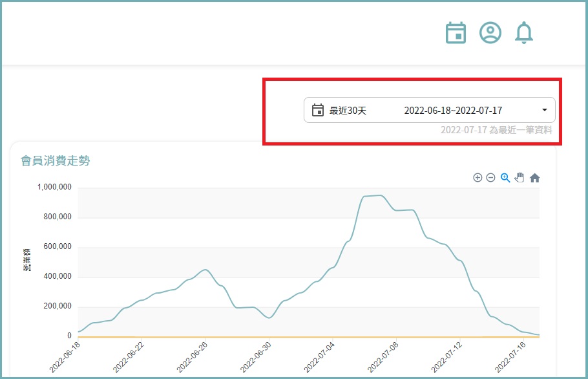588x379 pixels.
Task: Expand the date range dropdown arrow
Action: [544, 110]
